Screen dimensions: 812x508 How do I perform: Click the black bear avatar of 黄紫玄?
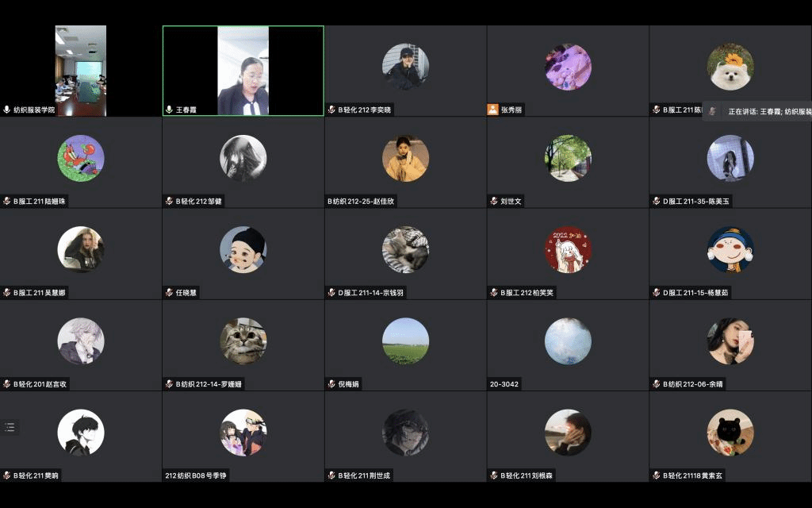point(730,433)
